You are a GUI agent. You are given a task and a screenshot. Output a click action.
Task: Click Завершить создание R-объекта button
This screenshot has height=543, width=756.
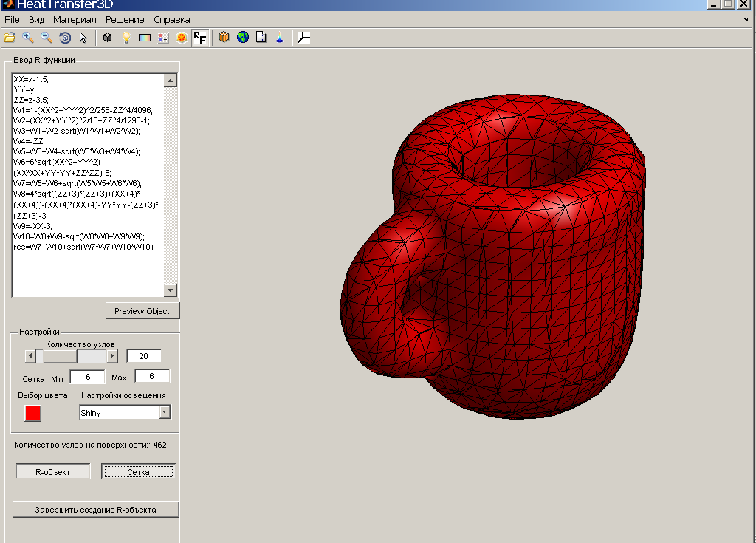[x=95, y=510]
